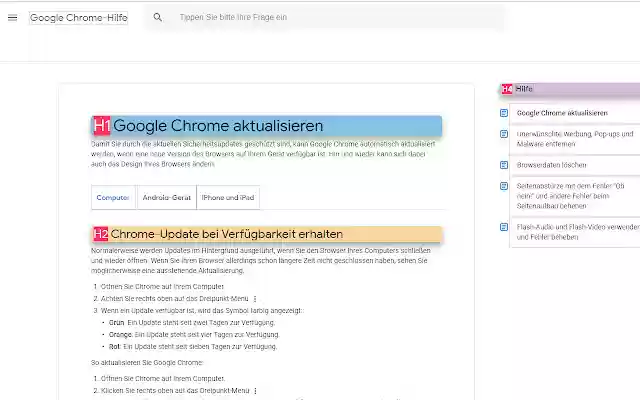Open 'Google Chrome aktualisieren' sidebar link
640x400 pixels.
[562, 113]
